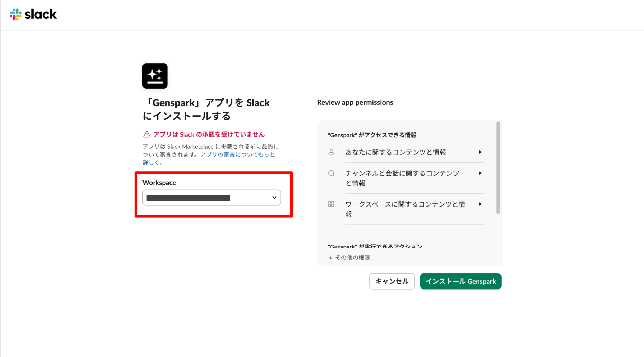Click the chevron in the Workspace selector

pyautogui.click(x=274, y=198)
